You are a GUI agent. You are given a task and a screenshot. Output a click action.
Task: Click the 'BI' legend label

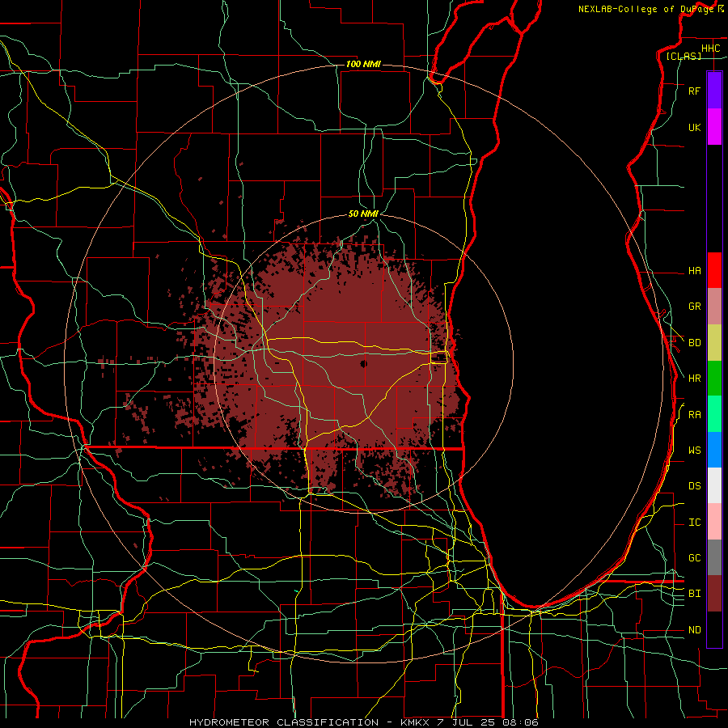tap(694, 594)
